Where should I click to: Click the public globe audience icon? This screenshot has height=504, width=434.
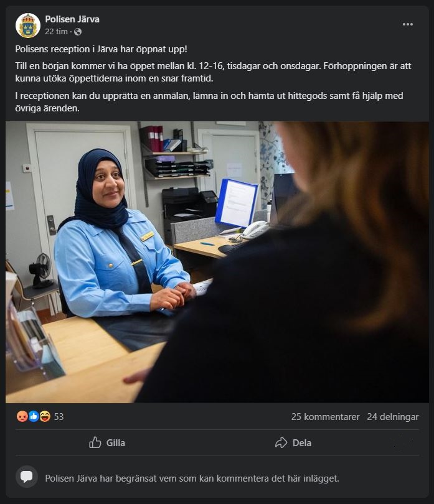[78, 32]
